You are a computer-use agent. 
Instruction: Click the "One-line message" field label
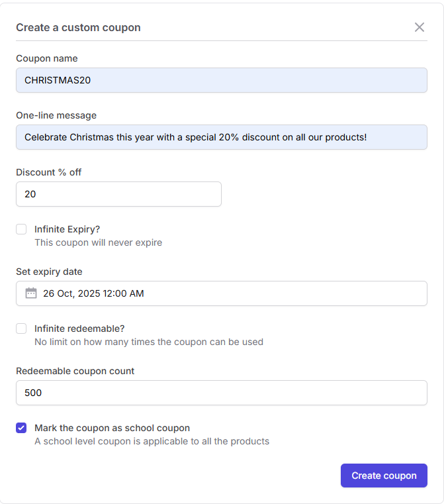point(56,115)
